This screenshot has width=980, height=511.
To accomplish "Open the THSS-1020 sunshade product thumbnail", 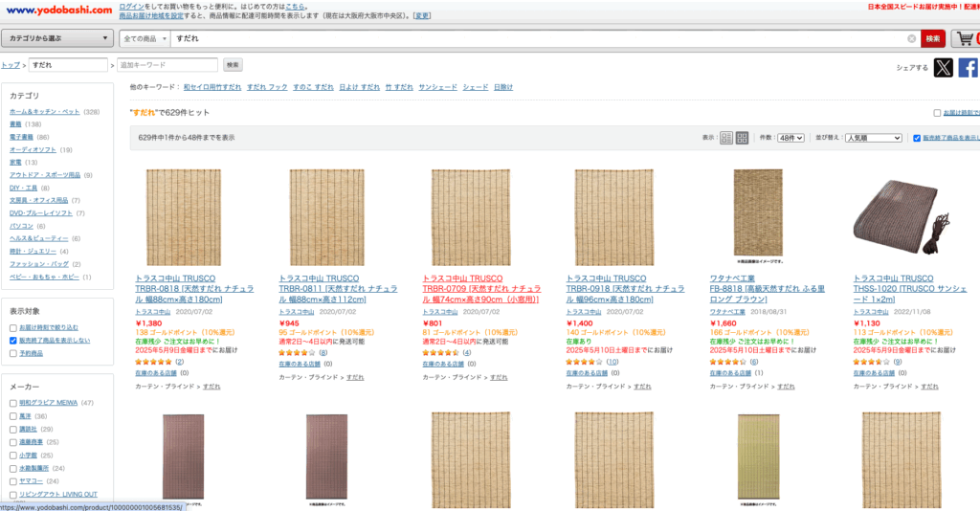I will (902, 217).
